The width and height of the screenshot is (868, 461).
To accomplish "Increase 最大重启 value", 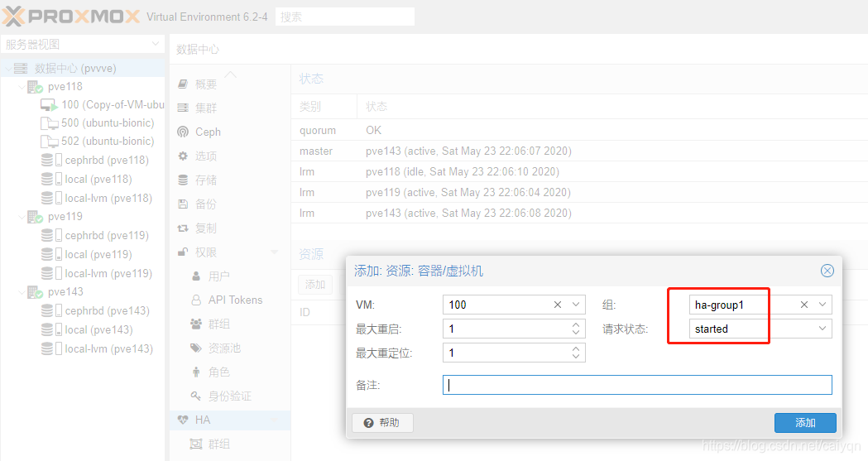I will [x=576, y=324].
